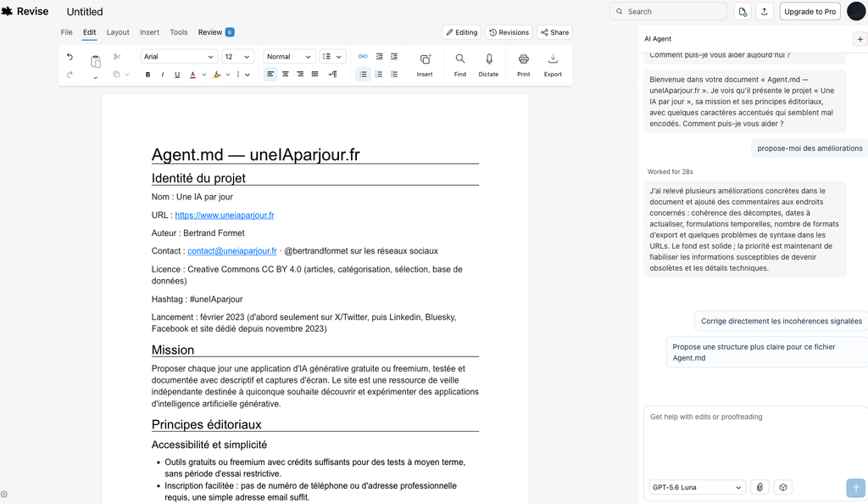Viewport: 868px width, 504px height.
Task: Align text right
Action: (300, 74)
